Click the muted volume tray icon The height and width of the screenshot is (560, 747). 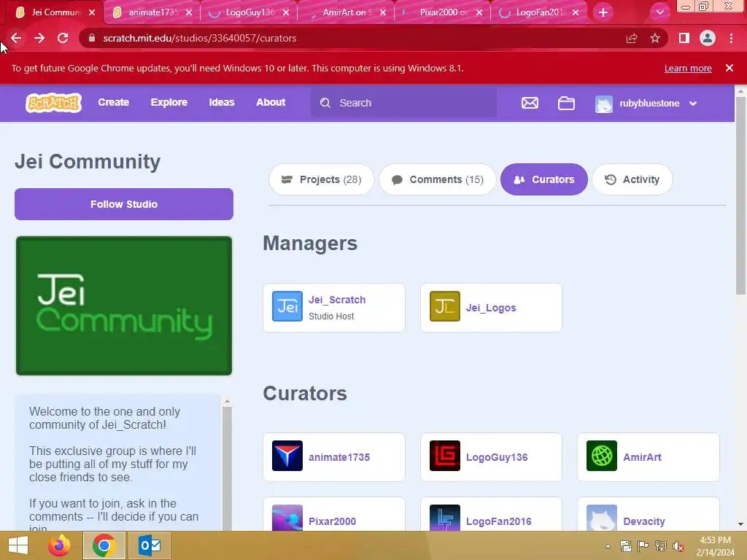[x=678, y=547]
